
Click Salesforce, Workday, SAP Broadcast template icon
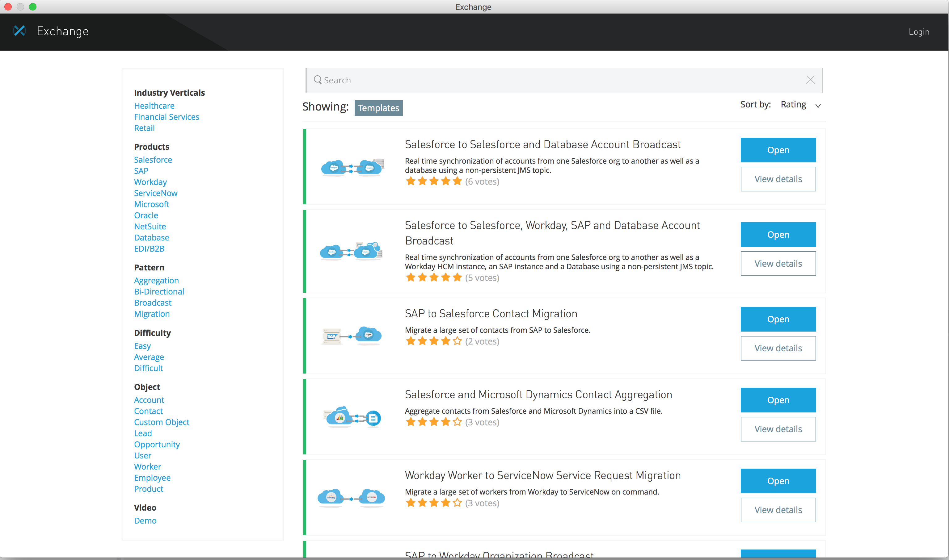pyautogui.click(x=351, y=251)
